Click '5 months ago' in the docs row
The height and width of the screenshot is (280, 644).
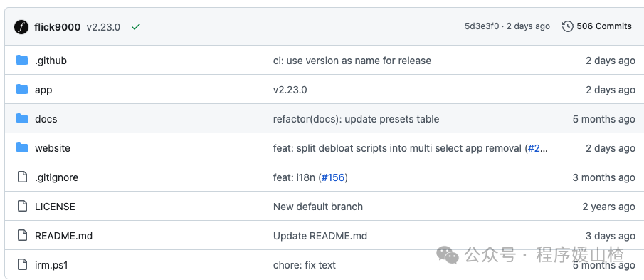click(603, 119)
